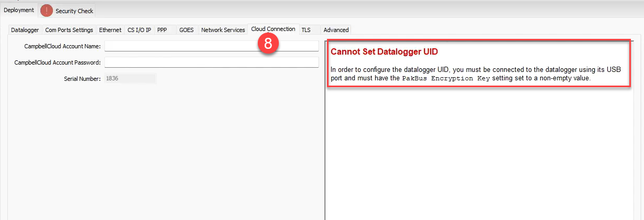Open the Advanced tab
This screenshot has height=220, width=644.
(x=336, y=30)
